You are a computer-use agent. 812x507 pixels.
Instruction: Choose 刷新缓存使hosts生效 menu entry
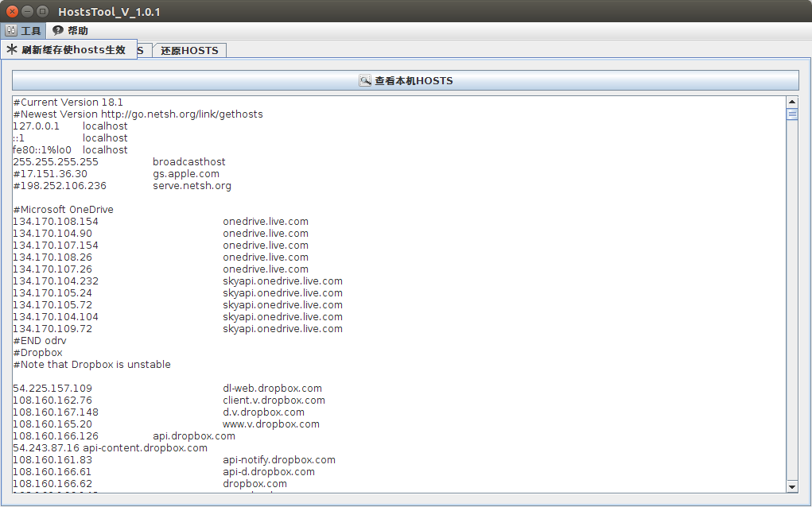[x=69, y=49]
